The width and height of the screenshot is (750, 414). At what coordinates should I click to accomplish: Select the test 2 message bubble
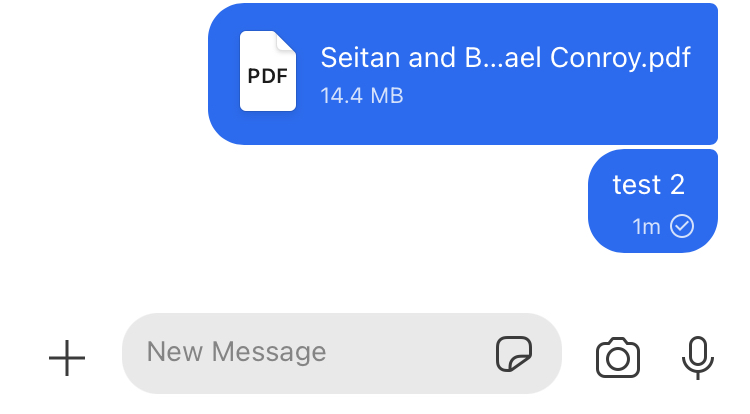coord(653,201)
